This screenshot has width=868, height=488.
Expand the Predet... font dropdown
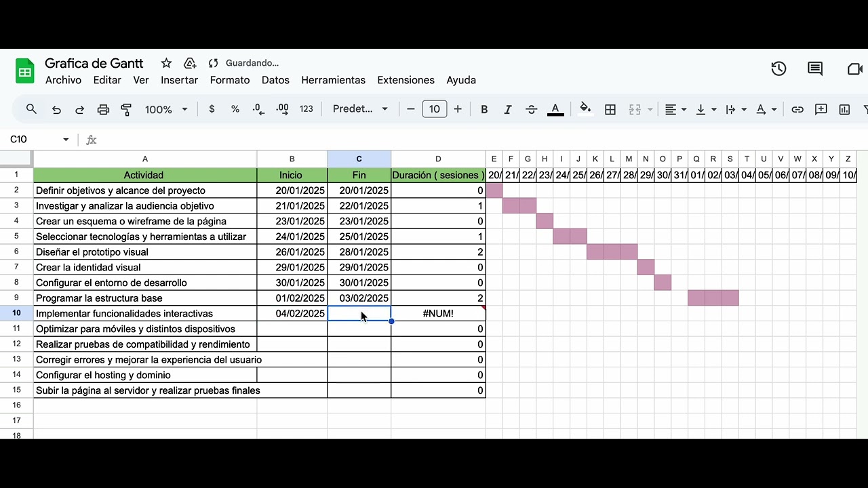tap(360, 109)
